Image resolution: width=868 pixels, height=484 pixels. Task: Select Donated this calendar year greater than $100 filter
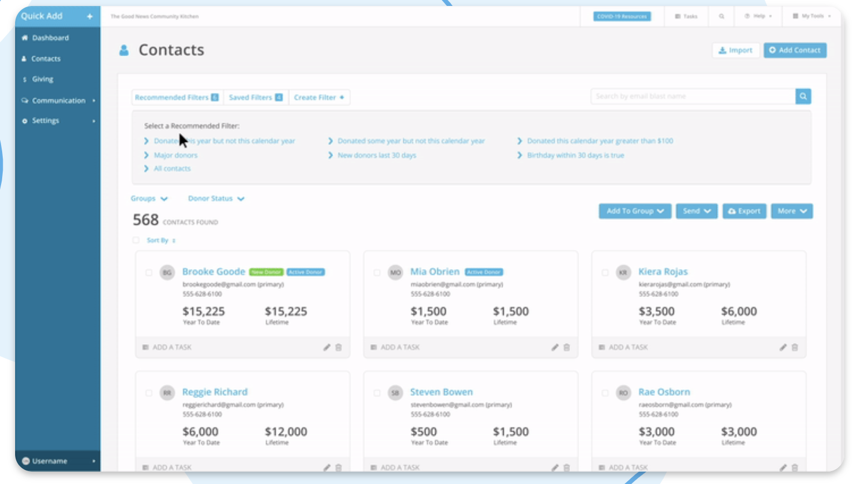point(600,141)
